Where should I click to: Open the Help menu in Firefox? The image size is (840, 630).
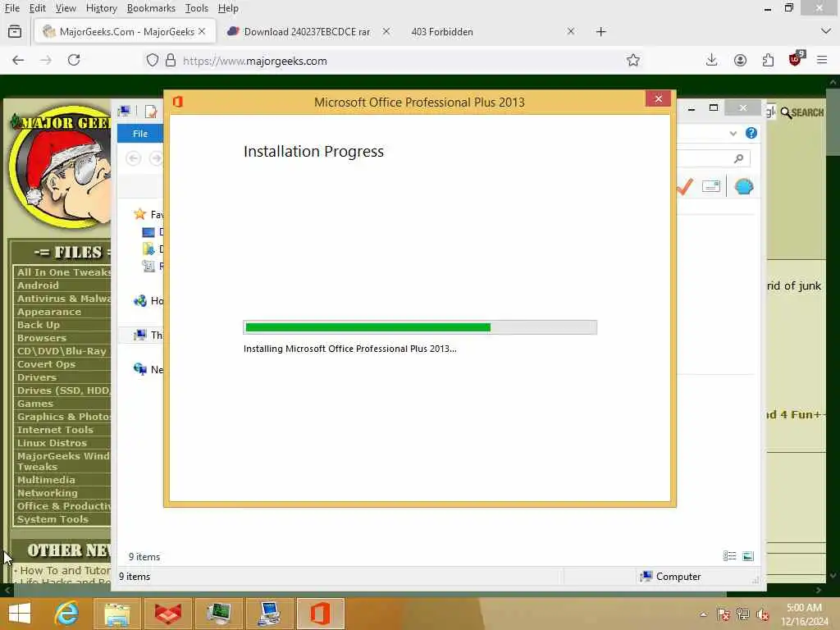point(228,8)
